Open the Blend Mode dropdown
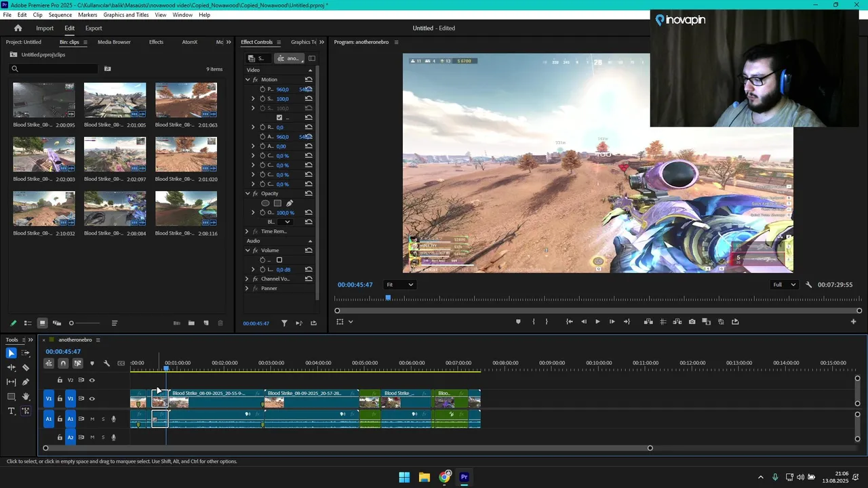 click(287, 222)
